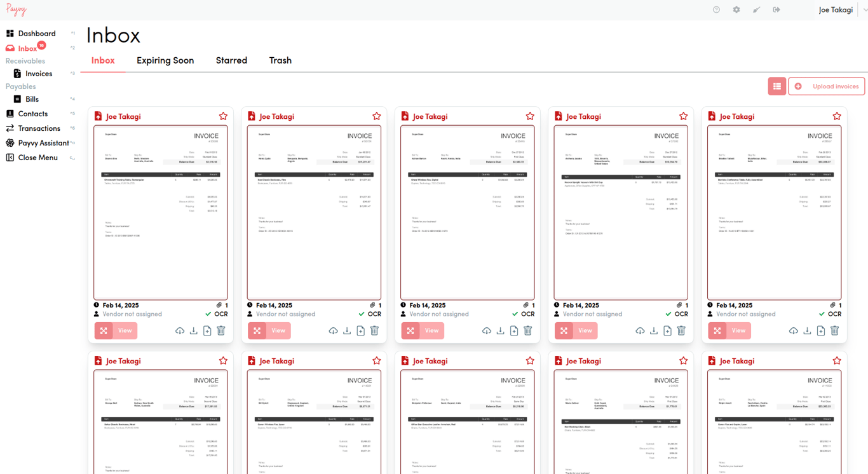Viewport: 868px width, 474px height.
Task: Open the settings gear in top bar
Action: 736,10
